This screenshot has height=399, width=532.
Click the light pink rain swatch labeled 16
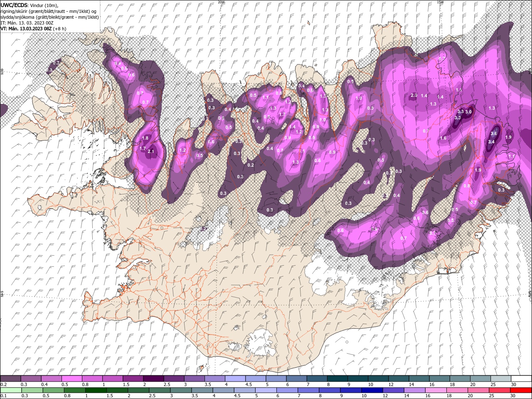click(x=436, y=390)
